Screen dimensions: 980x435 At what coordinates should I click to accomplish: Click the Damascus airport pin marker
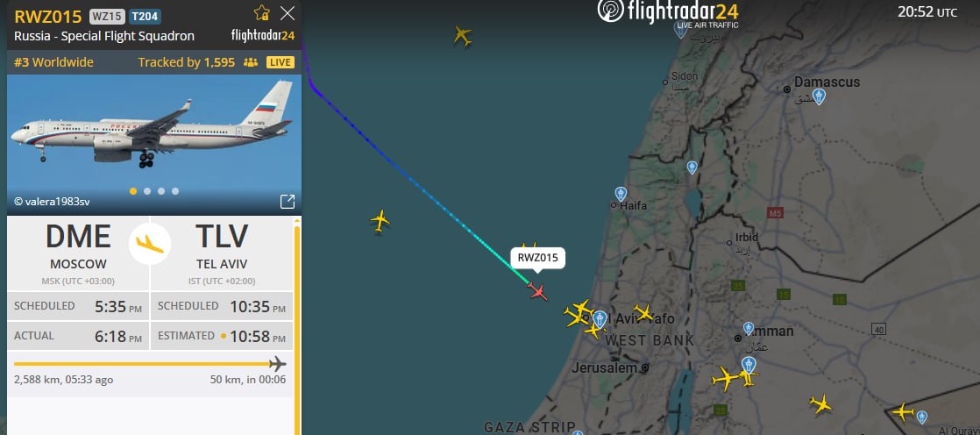pyautogui.click(x=819, y=96)
